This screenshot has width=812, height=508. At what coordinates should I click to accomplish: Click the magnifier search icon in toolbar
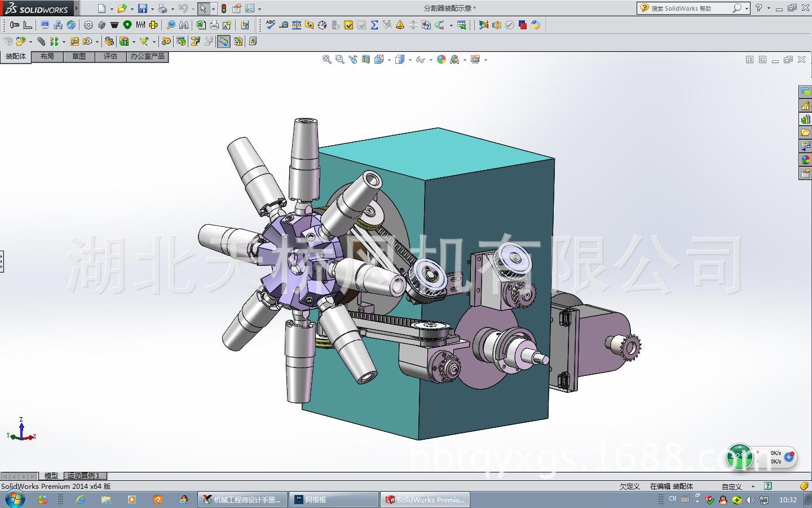[x=171, y=25]
